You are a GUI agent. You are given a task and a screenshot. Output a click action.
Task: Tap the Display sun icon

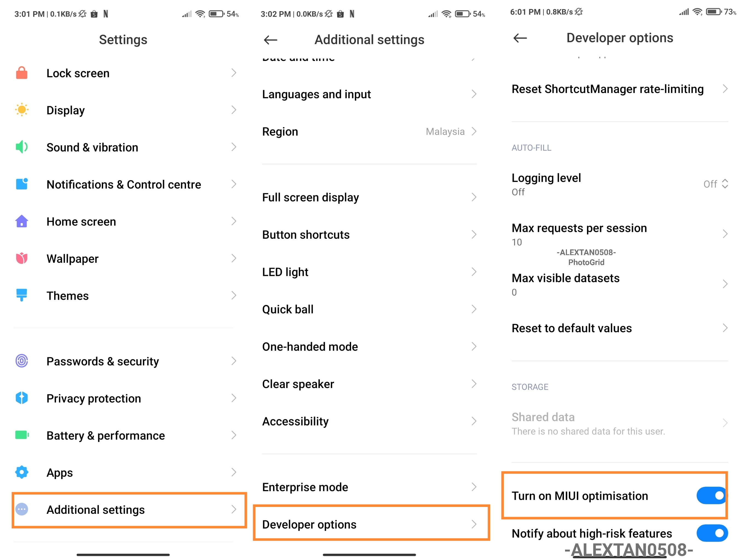22,110
